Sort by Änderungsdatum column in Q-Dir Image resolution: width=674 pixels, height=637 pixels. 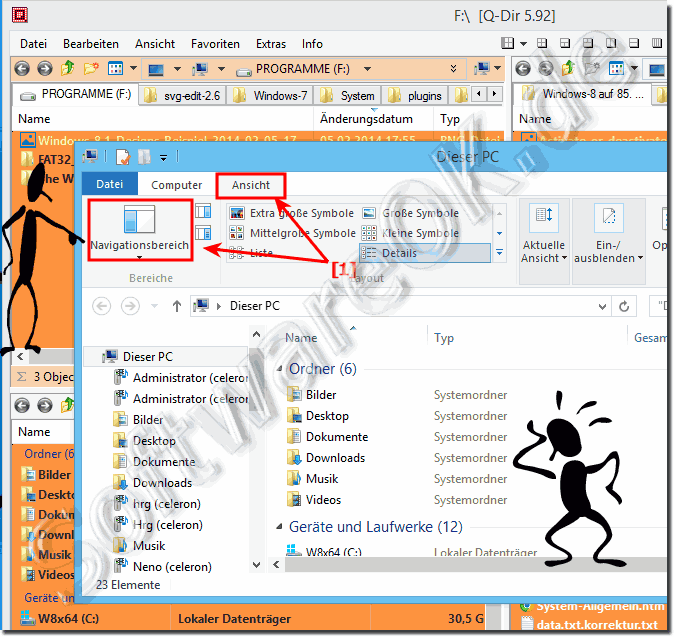(366, 119)
